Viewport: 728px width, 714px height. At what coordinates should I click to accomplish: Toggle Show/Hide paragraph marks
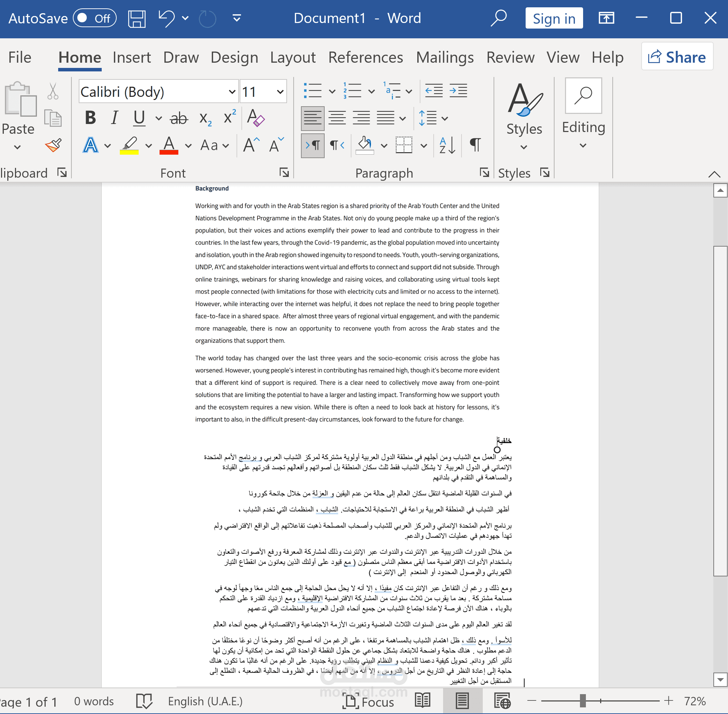[x=475, y=145]
